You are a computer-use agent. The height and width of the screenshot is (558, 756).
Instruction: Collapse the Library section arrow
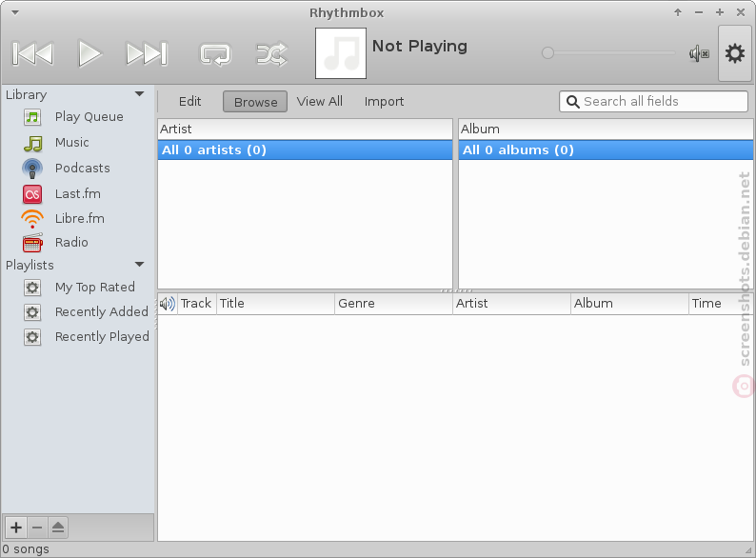(x=139, y=94)
